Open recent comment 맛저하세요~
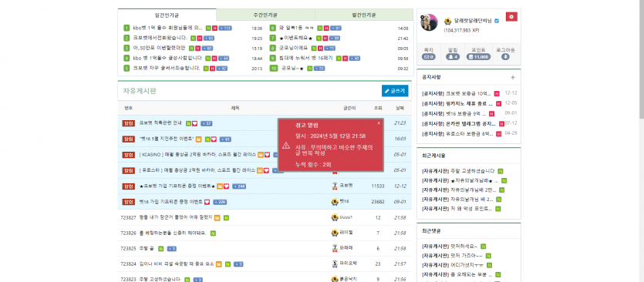The height and width of the screenshot is (282, 644). tap(450, 247)
